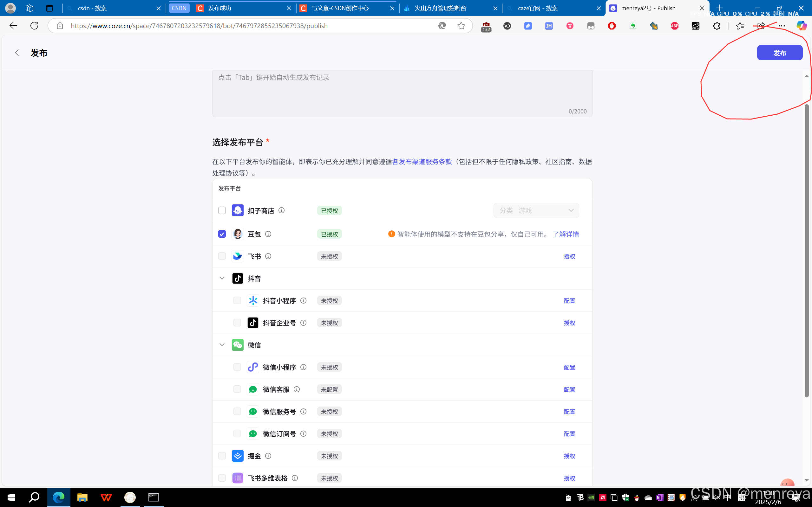This screenshot has width=812, height=507.
Task: Open the 分类 游戏 category dropdown
Action: coord(536,210)
